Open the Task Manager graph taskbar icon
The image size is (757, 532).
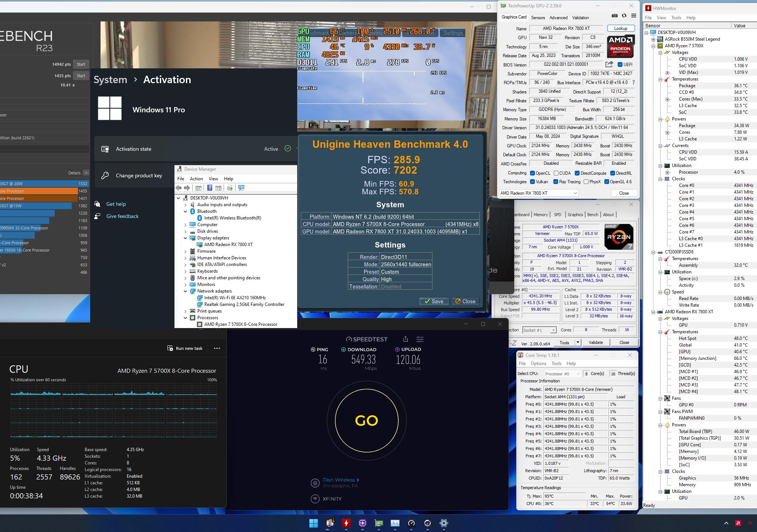coord(395,523)
